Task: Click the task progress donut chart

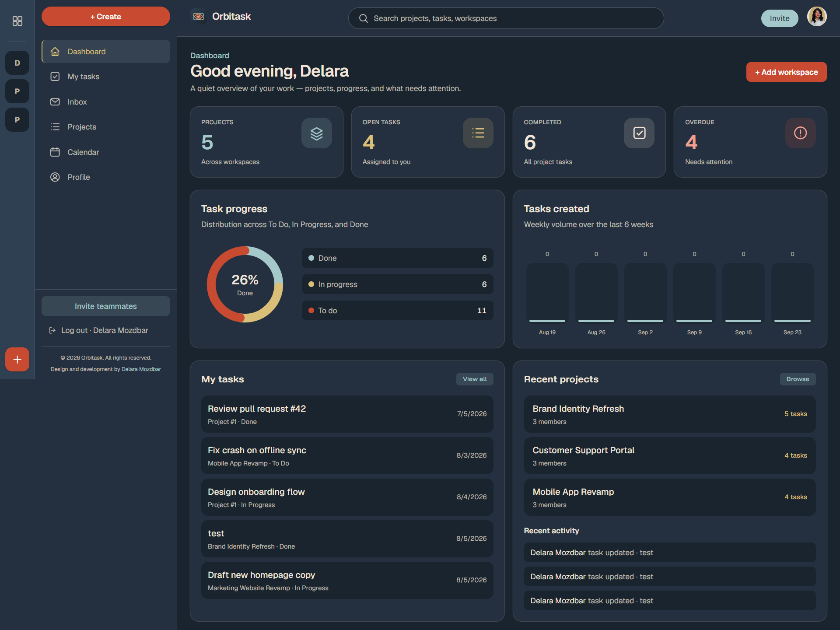Action: [x=245, y=284]
